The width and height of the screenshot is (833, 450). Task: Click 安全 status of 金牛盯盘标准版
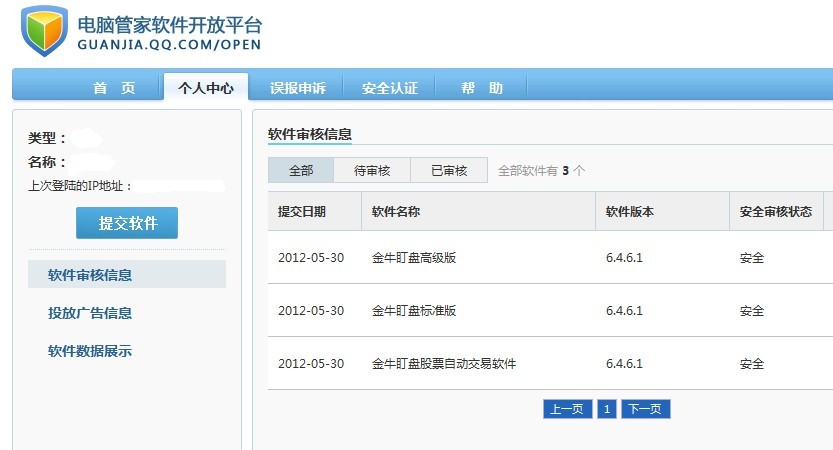click(x=752, y=311)
